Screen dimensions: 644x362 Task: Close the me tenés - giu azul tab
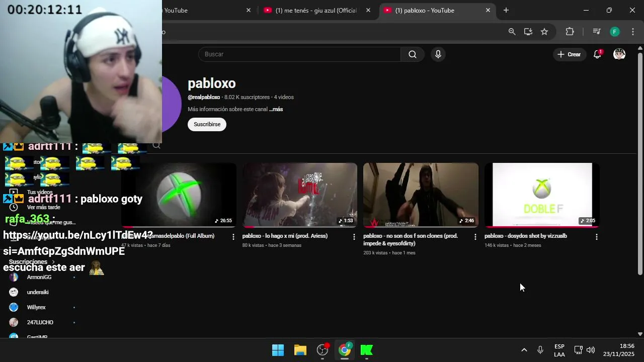(x=368, y=10)
